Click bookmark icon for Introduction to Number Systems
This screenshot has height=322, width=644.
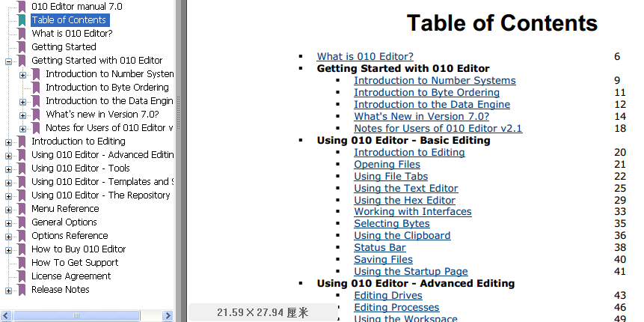click(36, 74)
